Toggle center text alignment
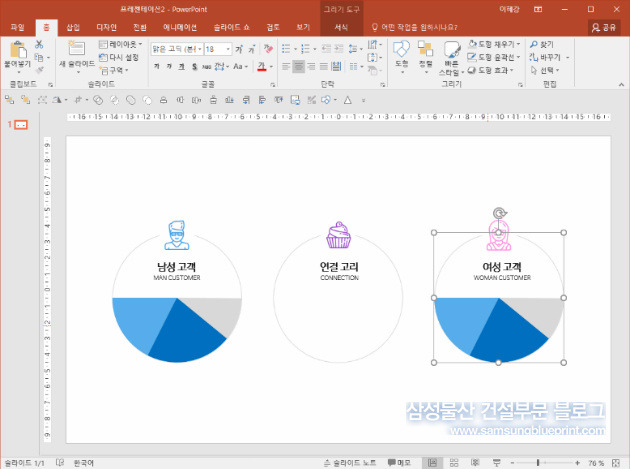The width and height of the screenshot is (630, 469). click(298, 66)
